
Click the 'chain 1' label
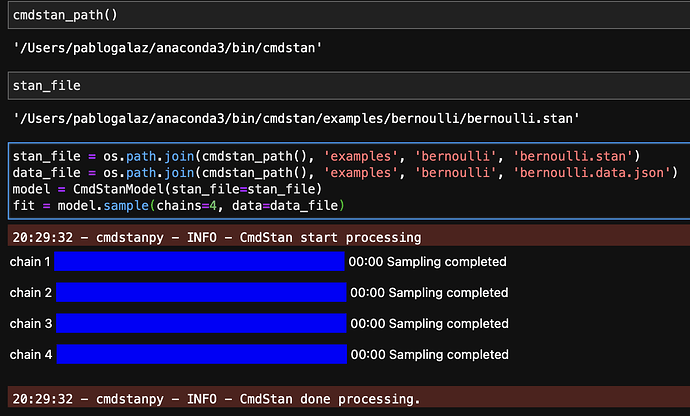click(30, 261)
